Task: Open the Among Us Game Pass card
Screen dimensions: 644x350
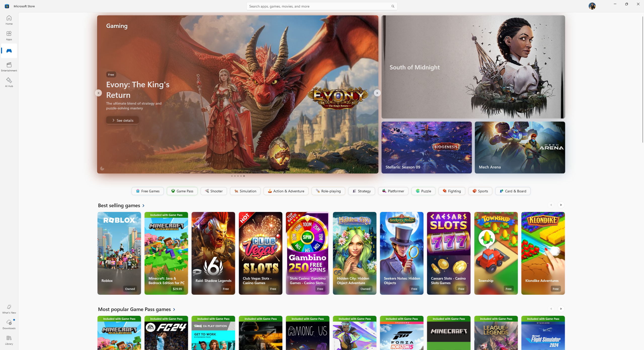Action: pyautogui.click(x=307, y=333)
